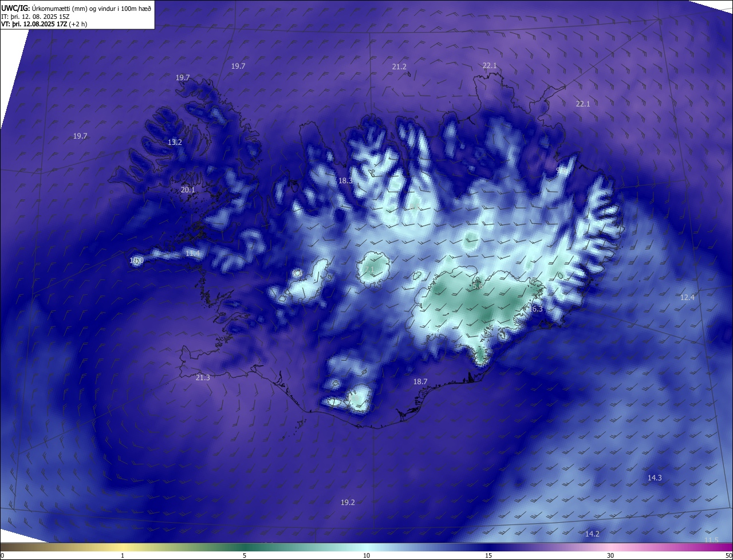Image resolution: width=733 pixels, height=560 pixels.
Task: Click the 14.2 value label
Action: click(x=592, y=534)
